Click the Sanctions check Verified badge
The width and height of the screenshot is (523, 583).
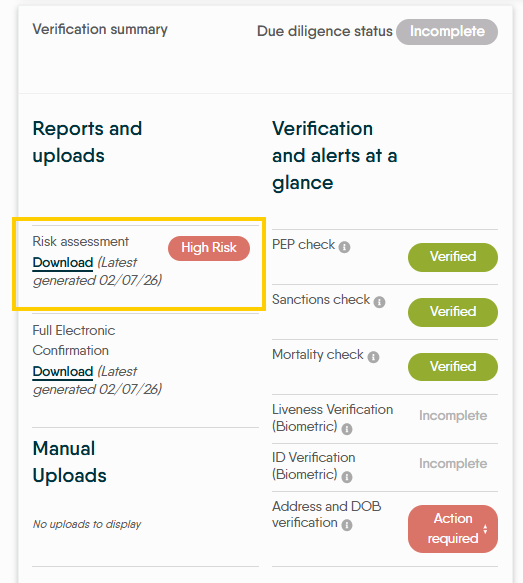(453, 312)
